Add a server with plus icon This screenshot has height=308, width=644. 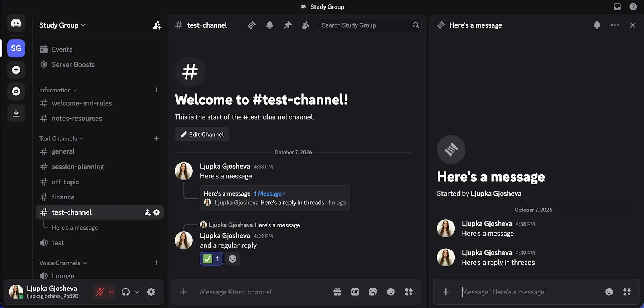tap(16, 70)
